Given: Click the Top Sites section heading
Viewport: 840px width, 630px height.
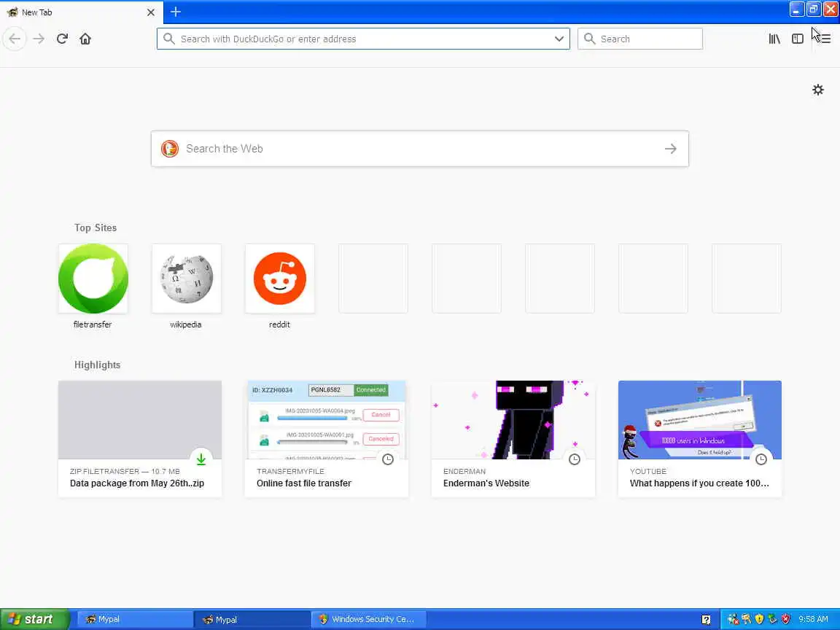Looking at the screenshot, I should point(96,227).
